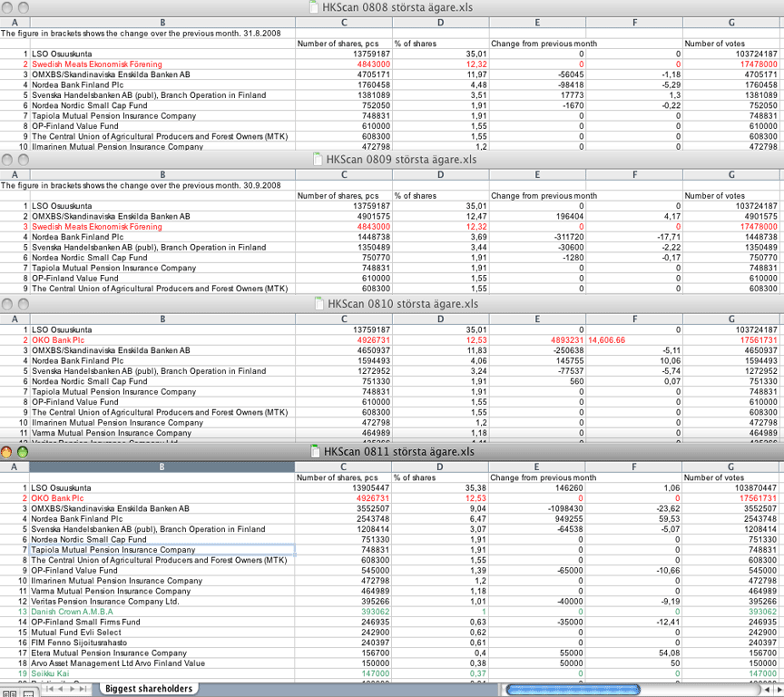The height and width of the screenshot is (697, 784).
Task: Go to next sheet with navigation arrow
Action: pos(73,689)
